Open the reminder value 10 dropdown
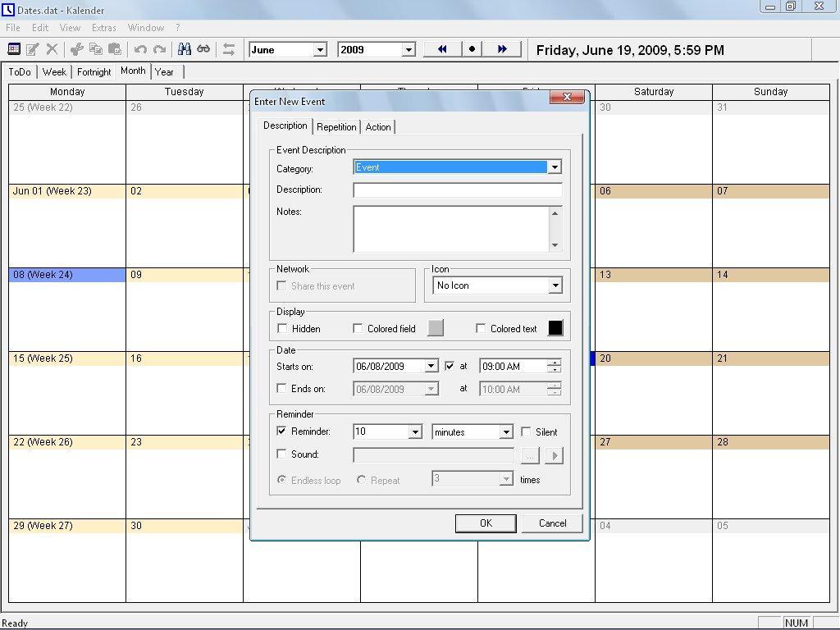Image resolution: width=840 pixels, height=630 pixels. [414, 431]
